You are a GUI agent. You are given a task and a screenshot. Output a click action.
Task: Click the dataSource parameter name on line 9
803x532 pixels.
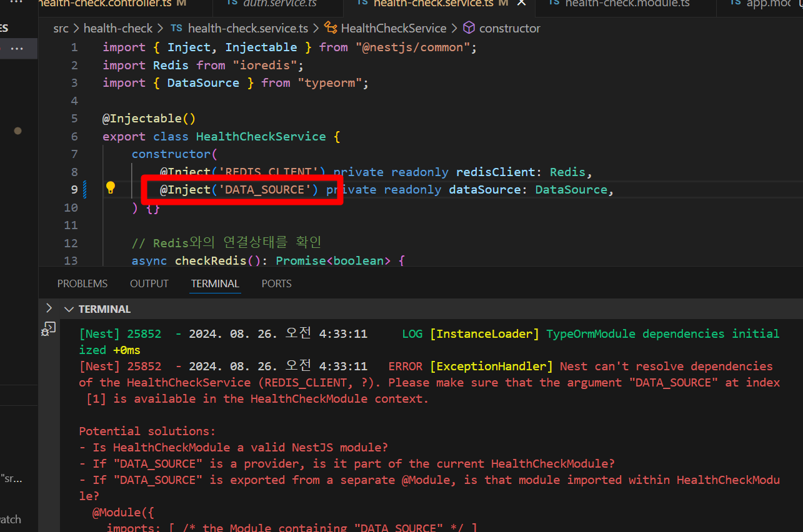[485, 190]
